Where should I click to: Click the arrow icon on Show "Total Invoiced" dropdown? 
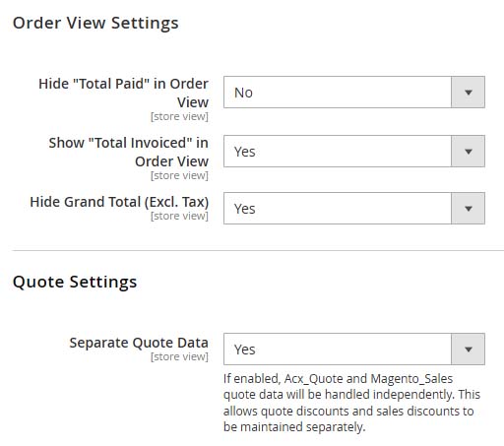coord(469,152)
